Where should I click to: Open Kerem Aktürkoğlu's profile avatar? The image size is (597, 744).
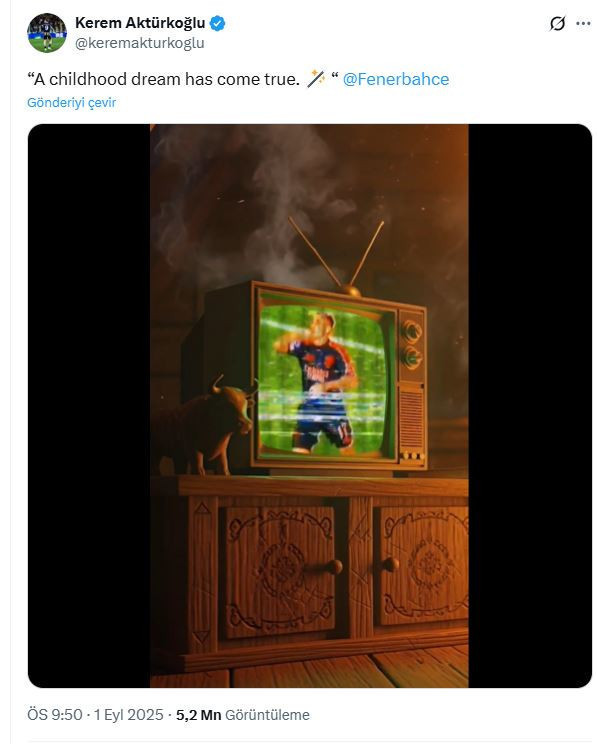[47, 33]
